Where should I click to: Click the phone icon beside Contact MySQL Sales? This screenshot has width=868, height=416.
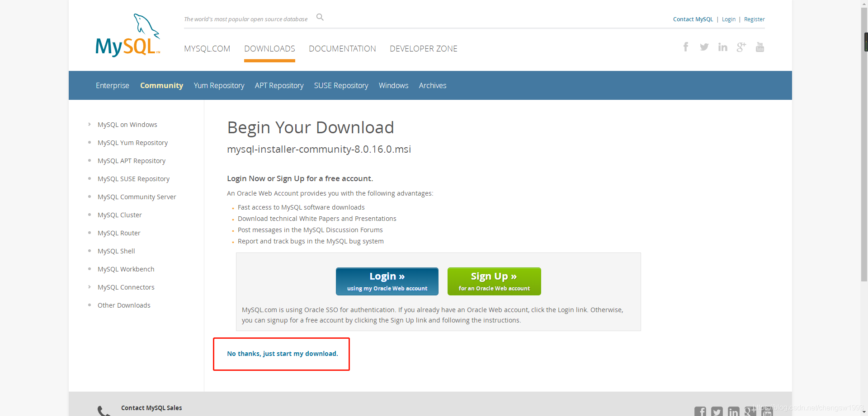click(104, 410)
